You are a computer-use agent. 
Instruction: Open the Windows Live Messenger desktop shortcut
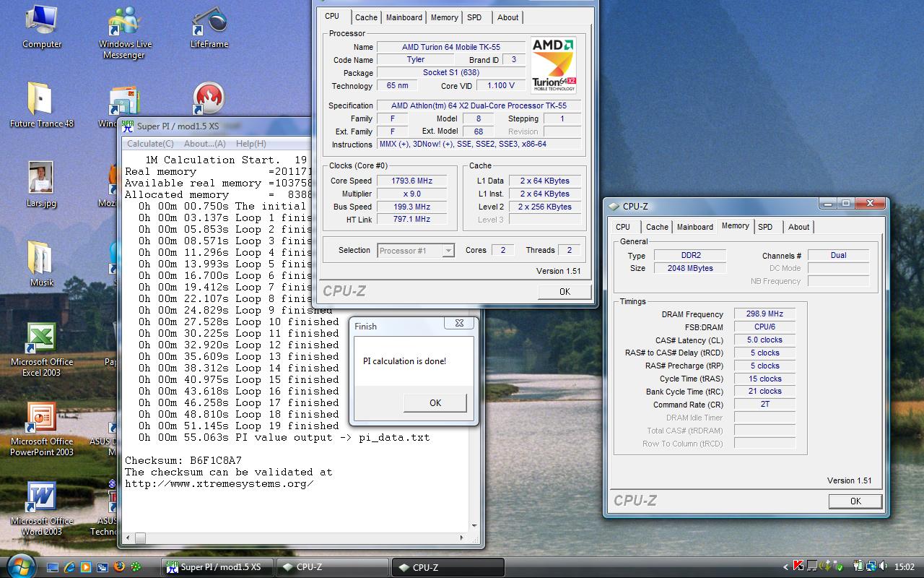point(125,33)
